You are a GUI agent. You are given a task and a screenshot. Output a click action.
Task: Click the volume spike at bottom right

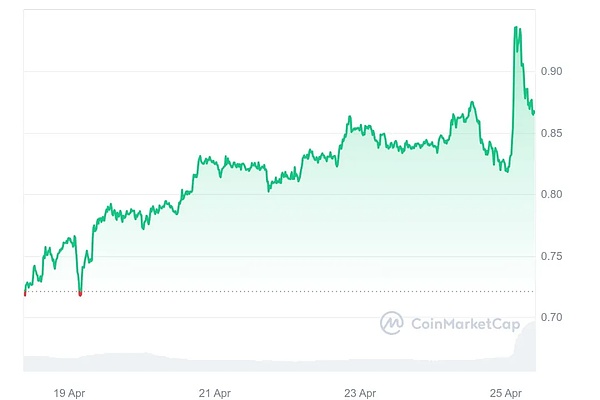coord(526,345)
